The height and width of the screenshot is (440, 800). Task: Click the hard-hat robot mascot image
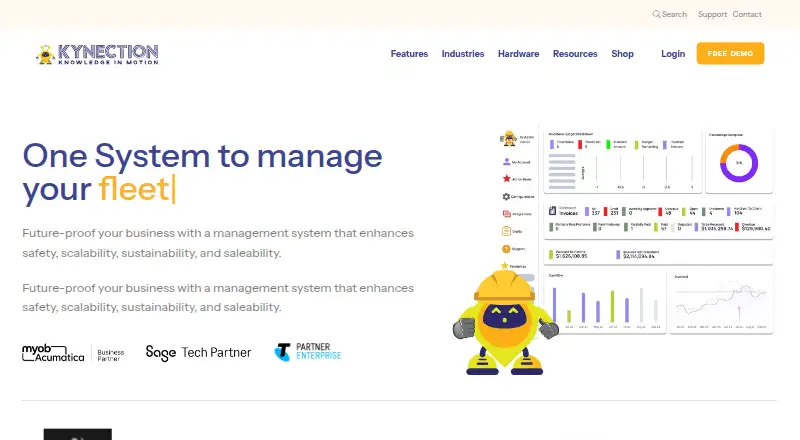[505, 323]
